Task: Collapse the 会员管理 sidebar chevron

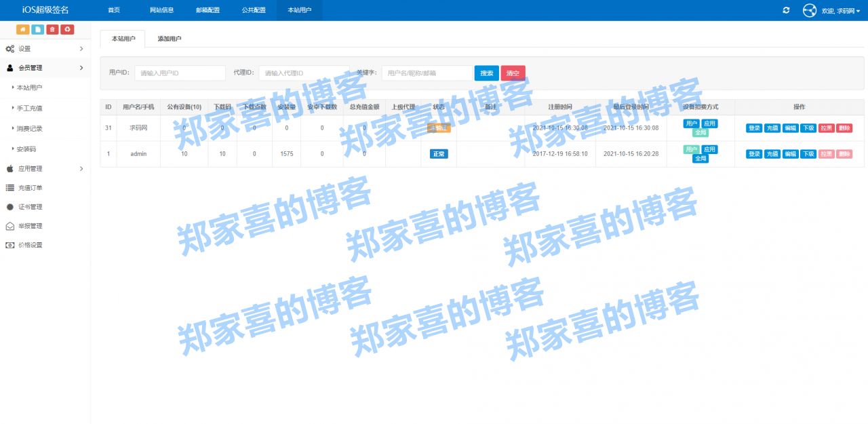Action: click(x=81, y=68)
